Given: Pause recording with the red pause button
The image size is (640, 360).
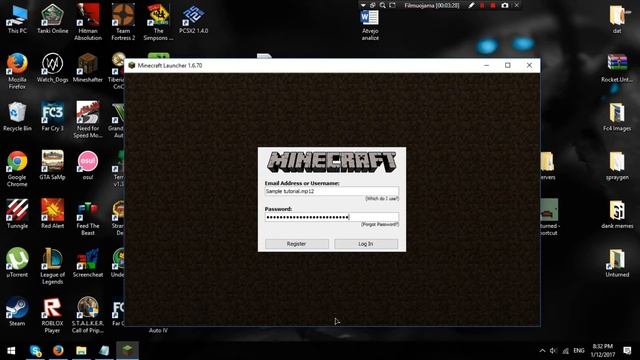Looking at the screenshot, I should (482, 5).
